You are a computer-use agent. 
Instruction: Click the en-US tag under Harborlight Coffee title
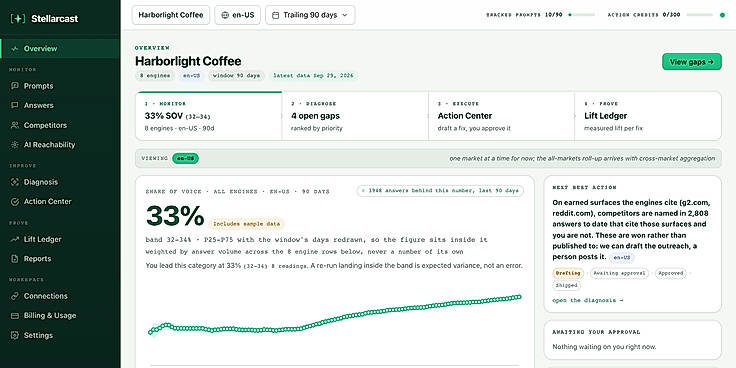point(191,76)
